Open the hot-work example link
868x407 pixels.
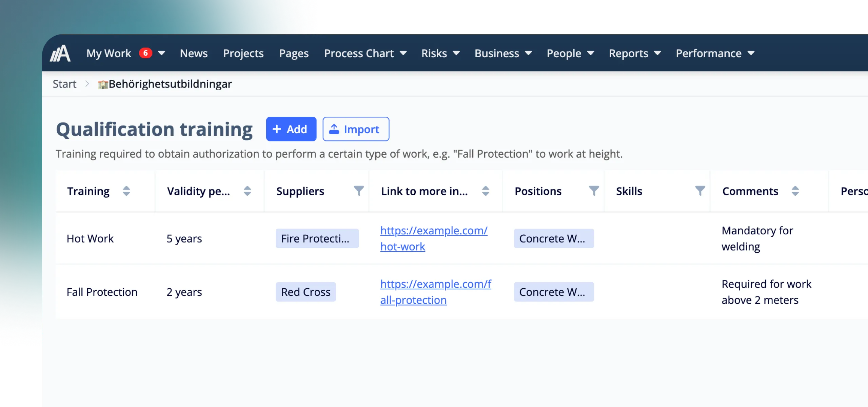[x=434, y=238]
